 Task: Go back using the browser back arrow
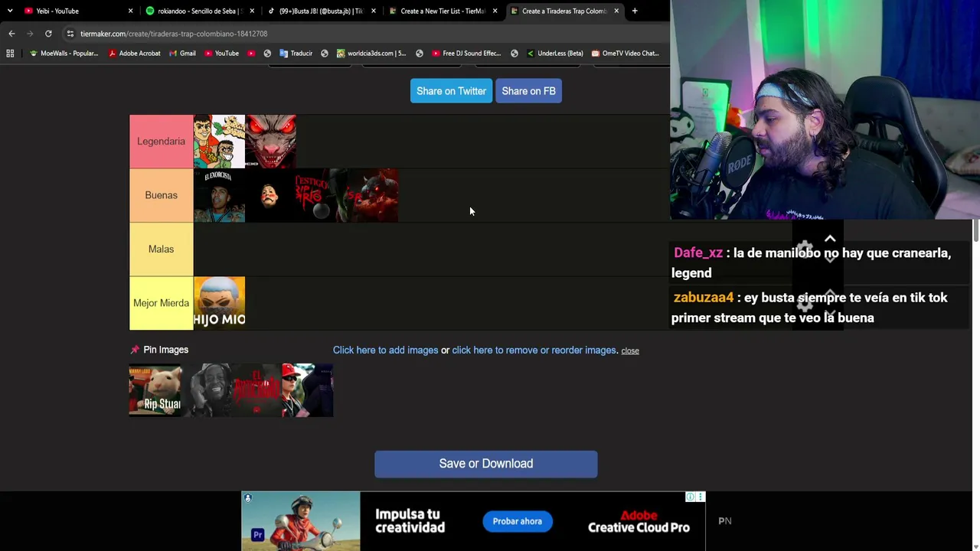pos(11,34)
